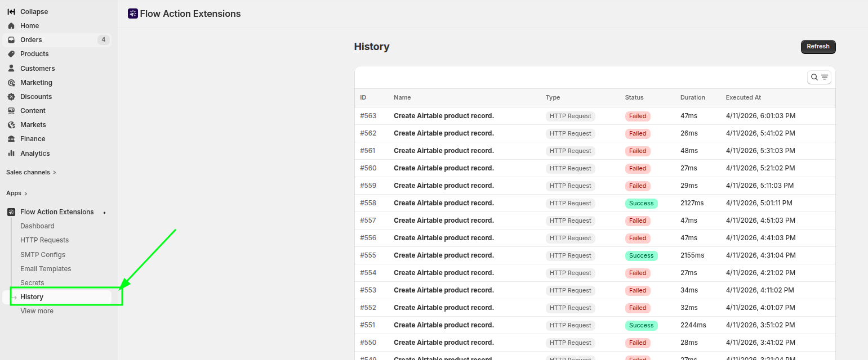Click the Orders inbox icon

[11, 40]
